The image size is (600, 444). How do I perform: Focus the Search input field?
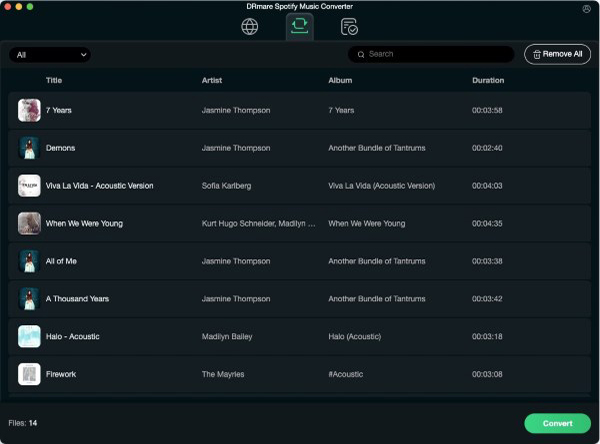[x=431, y=54]
